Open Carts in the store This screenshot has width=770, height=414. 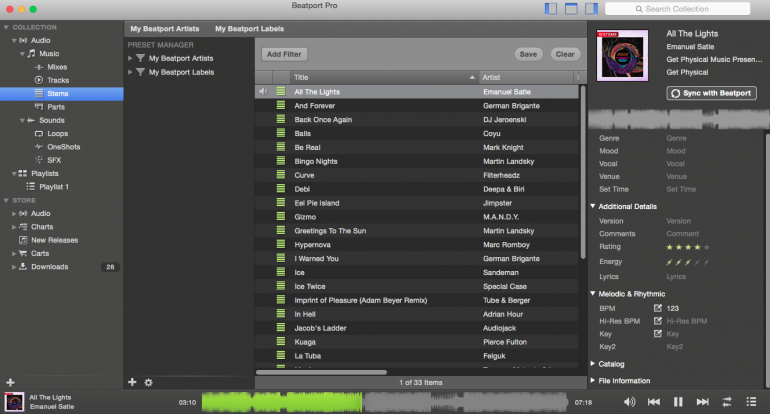(x=40, y=253)
